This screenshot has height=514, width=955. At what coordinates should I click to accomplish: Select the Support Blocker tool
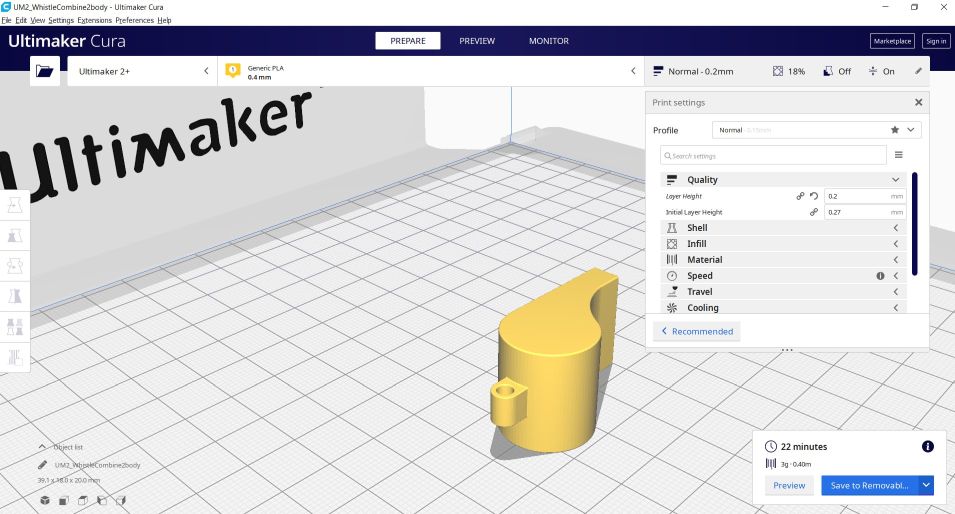click(15, 357)
